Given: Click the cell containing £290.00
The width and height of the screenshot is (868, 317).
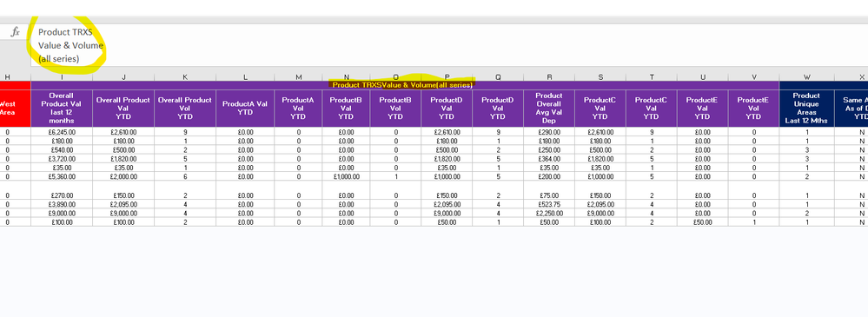Looking at the screenshot, I should (x=549, y=132).
